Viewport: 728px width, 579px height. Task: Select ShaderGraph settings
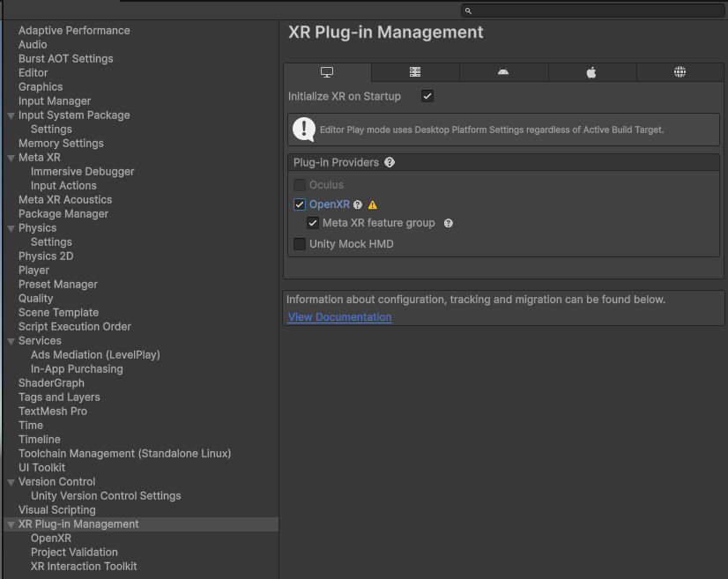pos(51,383)
